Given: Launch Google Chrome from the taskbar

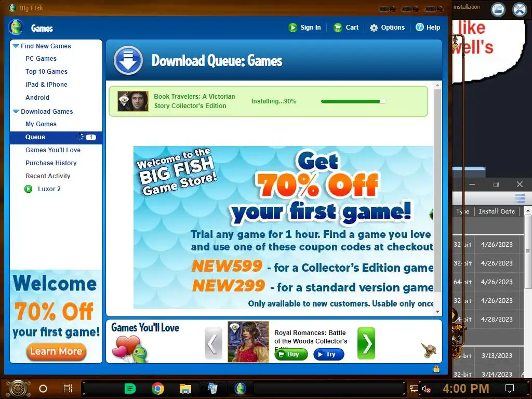Looking at the screenshot, I should pyautogui.click(x=158, y=389).
